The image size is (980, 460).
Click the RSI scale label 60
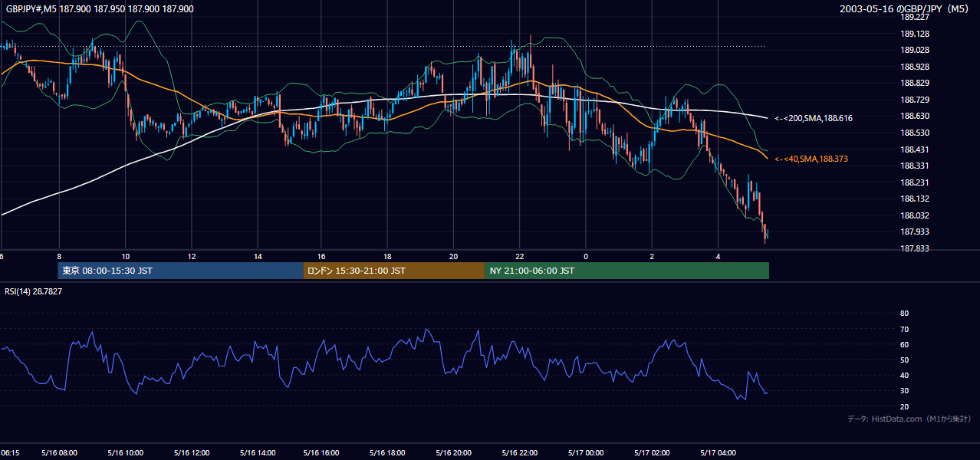point(904,344)
